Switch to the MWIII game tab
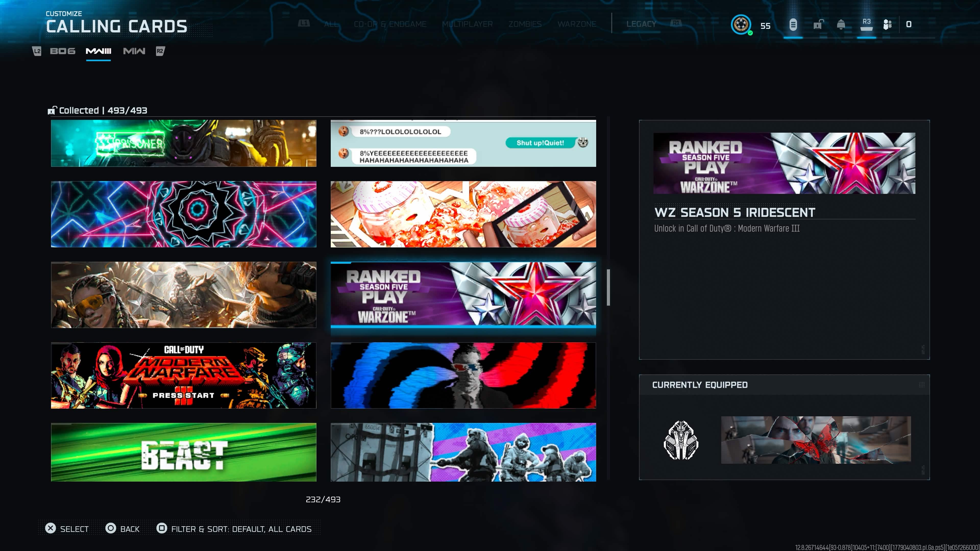The width and height of the screenshot is (980, 551). tap(99, 51)
